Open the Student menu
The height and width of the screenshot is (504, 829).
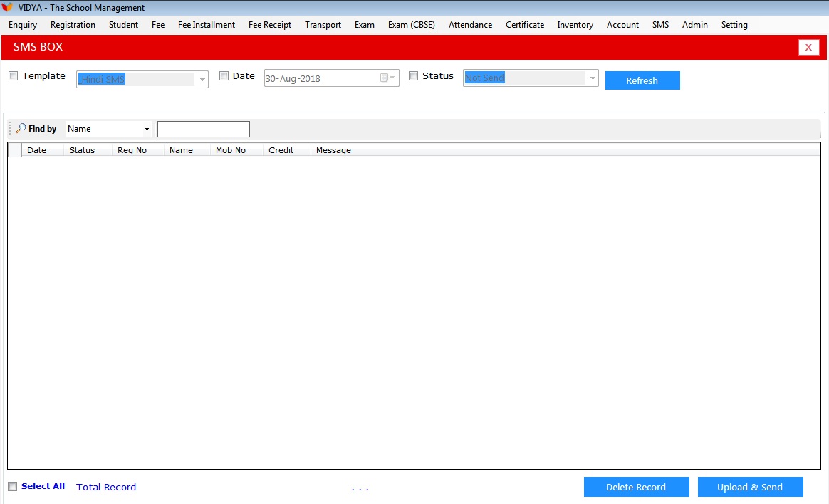(123, 25)
